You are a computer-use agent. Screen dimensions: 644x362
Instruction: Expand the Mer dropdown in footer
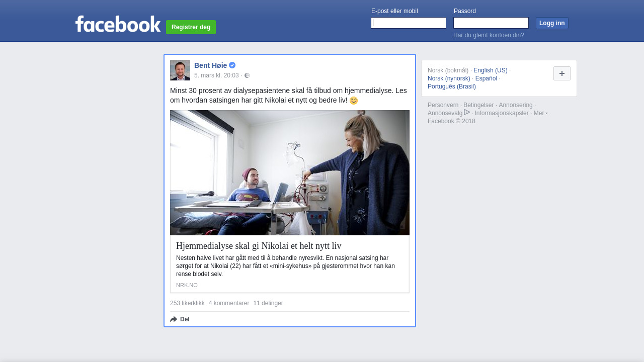tap(541, 113)
